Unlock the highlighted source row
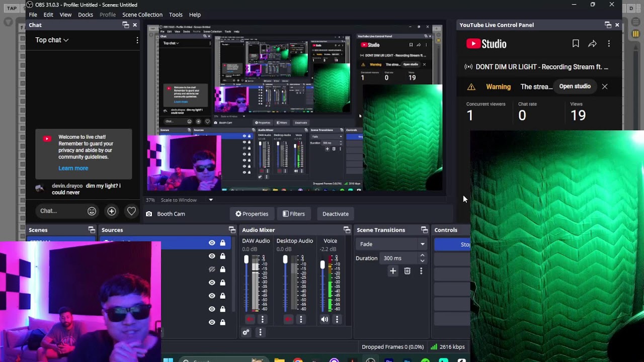The width and height of the screenshot is (644, 362). [222, 243]
